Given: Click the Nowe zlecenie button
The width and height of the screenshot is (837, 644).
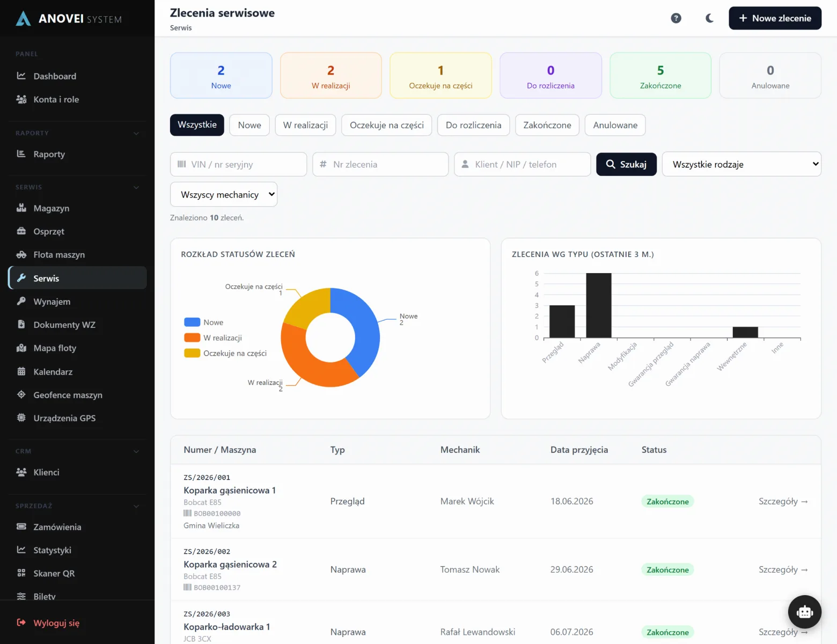Looking at the screenshot, I should point(775,18).
